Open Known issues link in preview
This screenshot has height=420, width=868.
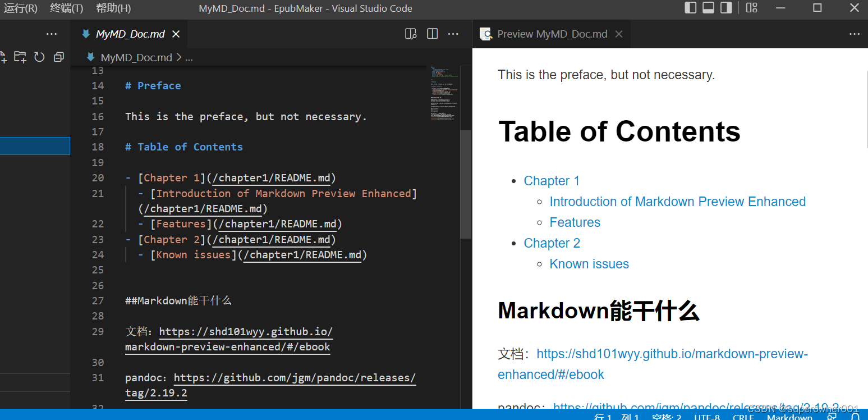coord(589,264)
